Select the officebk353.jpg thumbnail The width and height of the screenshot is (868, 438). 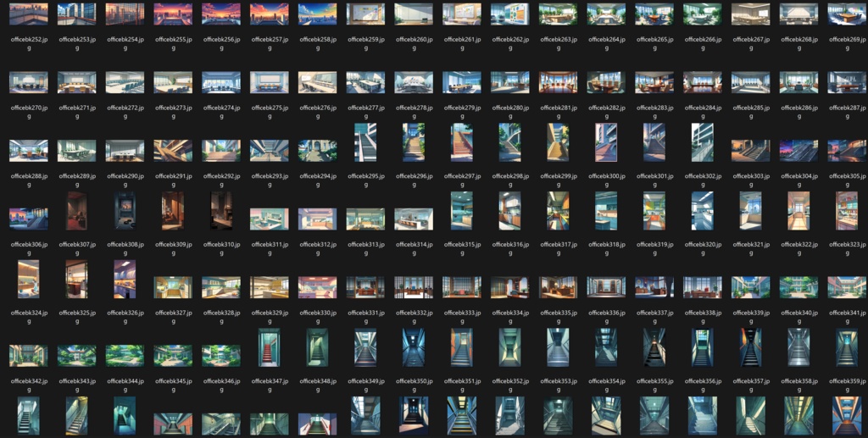pos(559,347)
